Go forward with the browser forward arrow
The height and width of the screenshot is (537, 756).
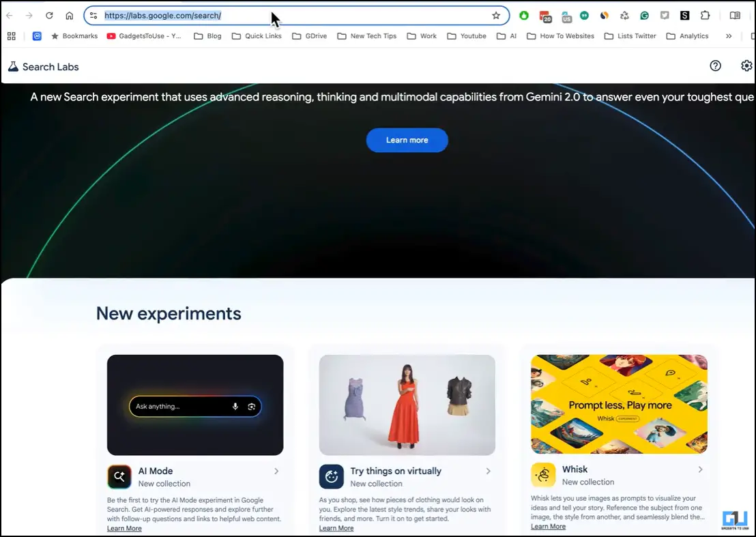tap(29, 16)
